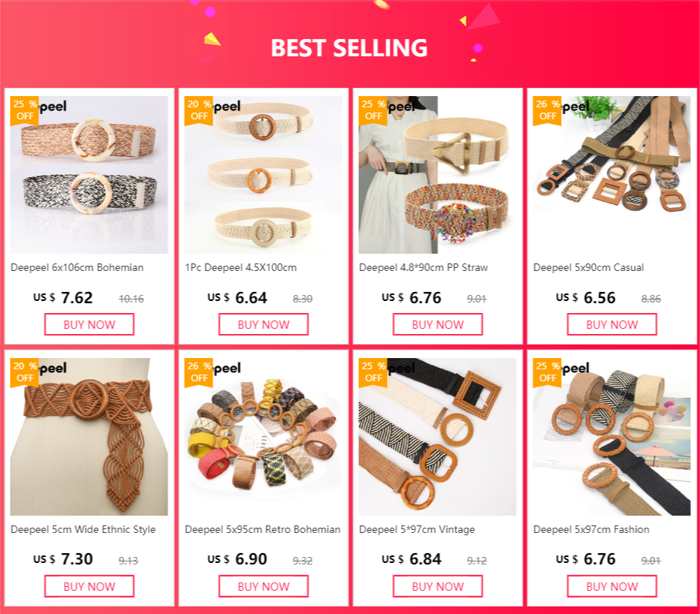The image size is (700, 614).
Task: Open the Deepeel 5cm Wide Ethnic Style belt image
Action: pyautogui.click(x=89, y=437)
